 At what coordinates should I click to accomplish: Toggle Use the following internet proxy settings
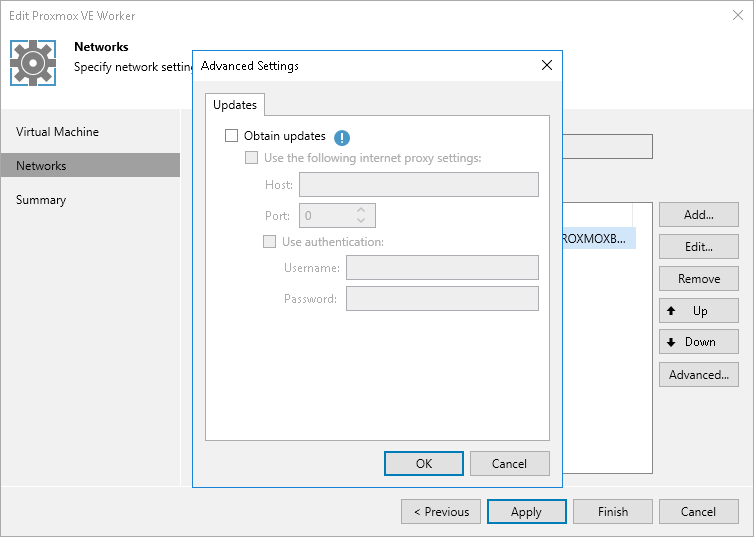(x=252, y=158)
